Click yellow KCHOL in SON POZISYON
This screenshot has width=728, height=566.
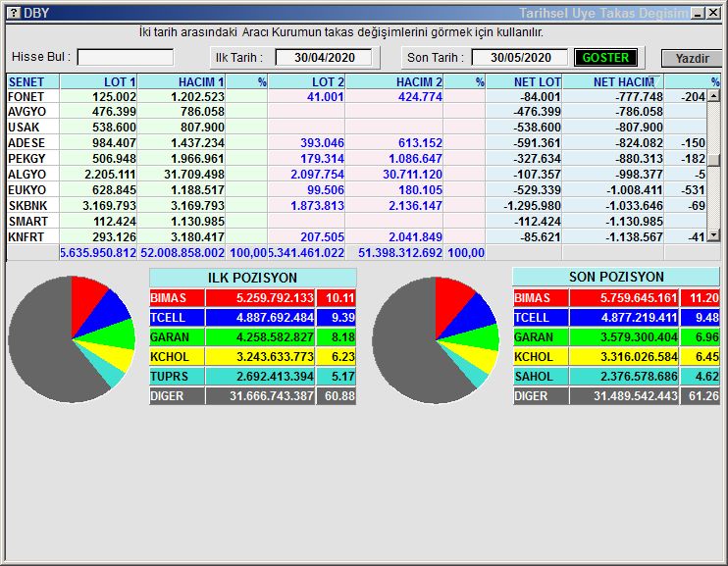pyautogui.click(x=541, y=357)
